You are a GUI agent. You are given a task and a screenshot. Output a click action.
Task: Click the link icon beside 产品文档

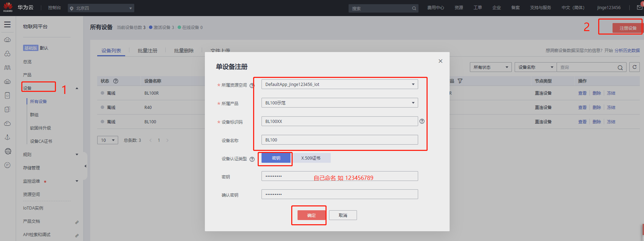[77, 222]
